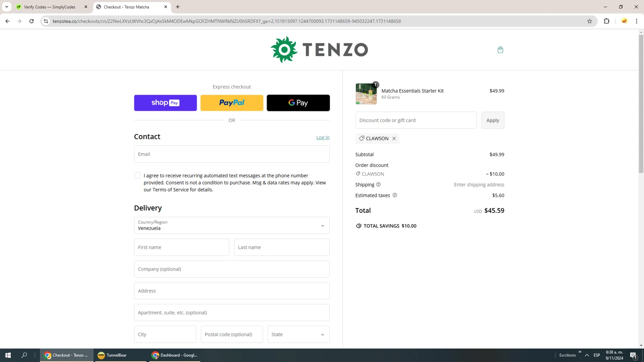This screenshot has height=362, width=644.
Task: Reload the checkout page
Action: [x=31, y=21]
